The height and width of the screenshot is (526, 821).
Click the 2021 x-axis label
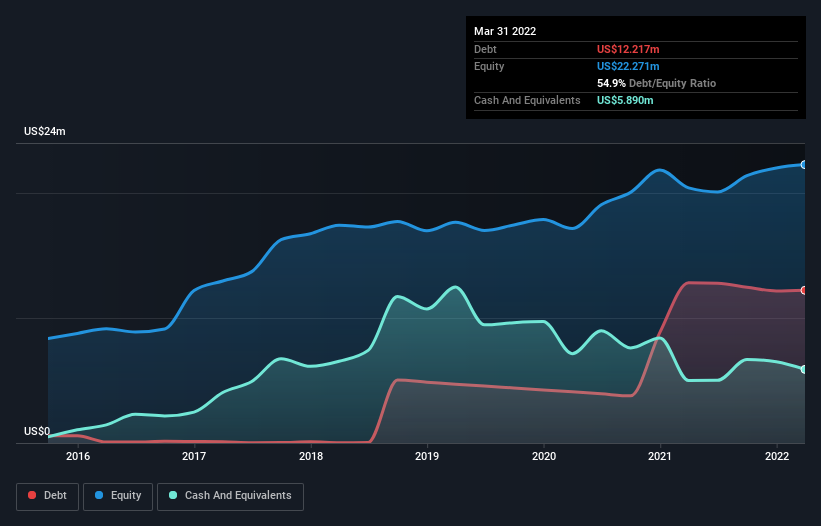pos(660,456)
